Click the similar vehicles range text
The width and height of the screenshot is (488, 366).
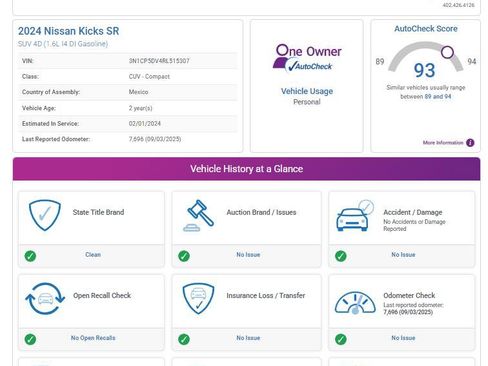[x=426, y=92]
